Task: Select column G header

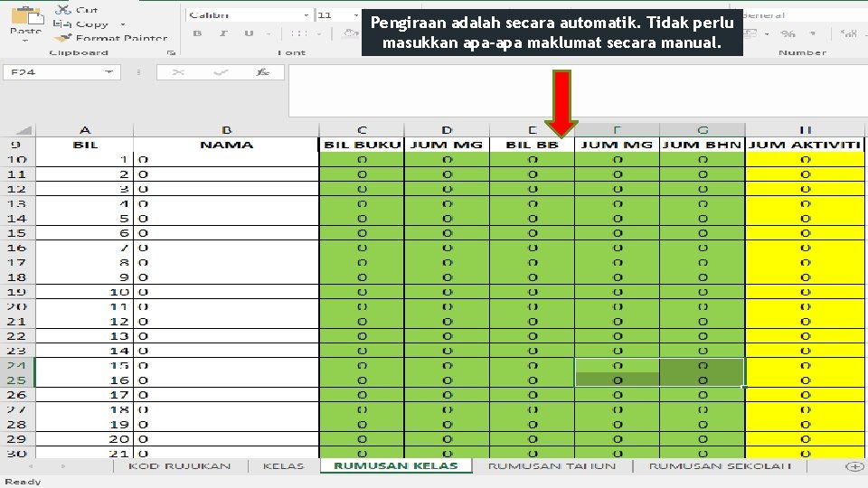Action: [x=703, y=130]
